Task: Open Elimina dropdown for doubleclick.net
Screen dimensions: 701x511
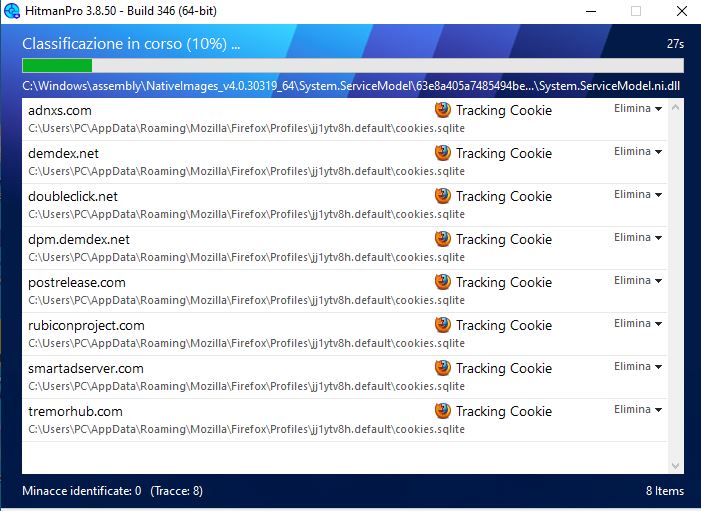Action: (x=638, y=194)
